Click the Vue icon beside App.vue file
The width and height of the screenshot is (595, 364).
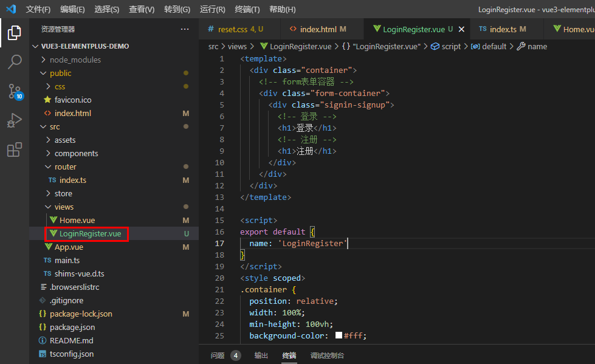[x=49, y=247]
